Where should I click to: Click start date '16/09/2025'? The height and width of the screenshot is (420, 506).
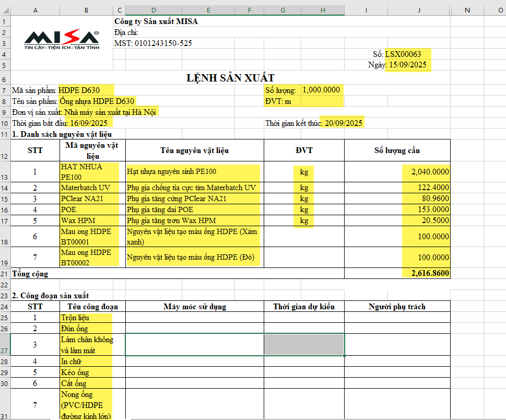[x=89, y=123]
